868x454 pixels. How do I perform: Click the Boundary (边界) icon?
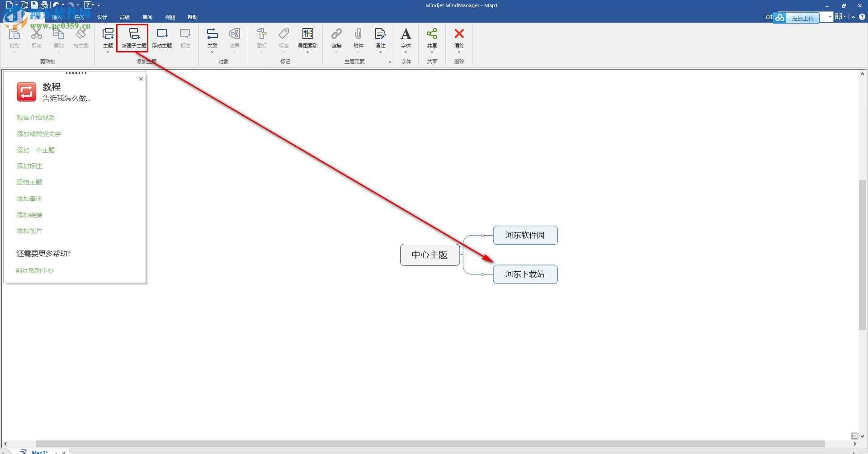[x=235, y=34]
